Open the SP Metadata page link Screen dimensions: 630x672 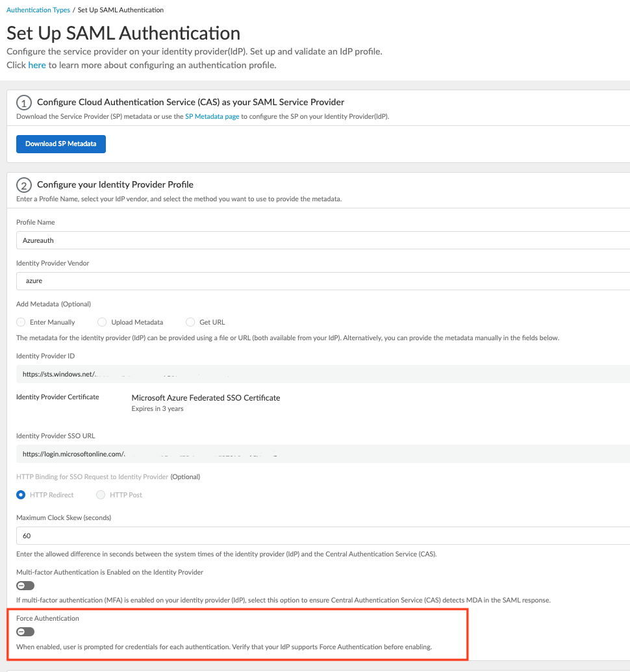pyautogui.click(x=212, y=116)
